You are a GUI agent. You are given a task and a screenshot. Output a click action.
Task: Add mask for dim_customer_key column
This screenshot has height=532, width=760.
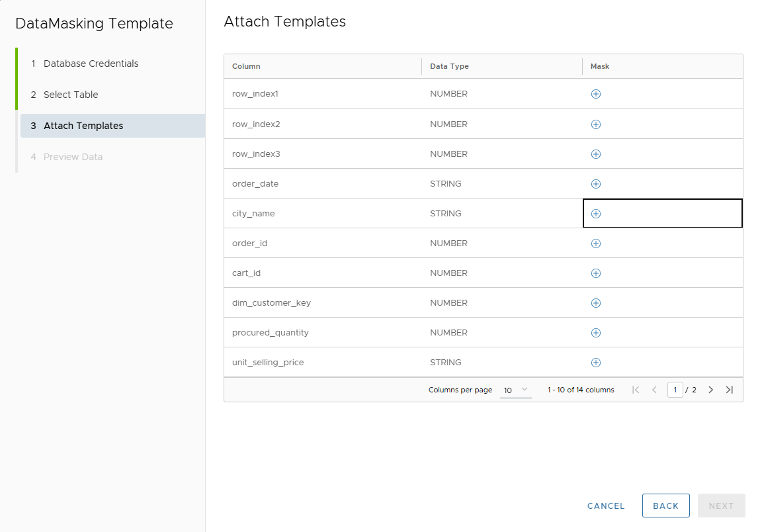pyautogui.click(x=595, y=303)
